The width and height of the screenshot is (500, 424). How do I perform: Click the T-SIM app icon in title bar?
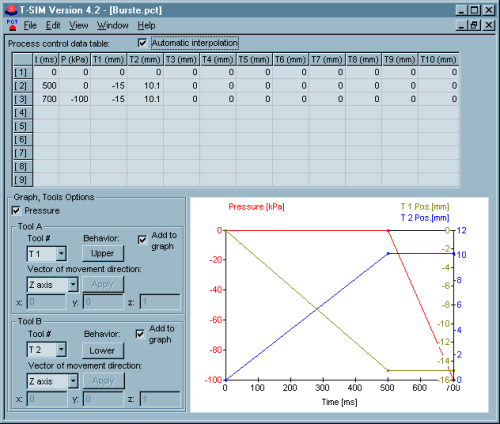(x=11, y=10)
